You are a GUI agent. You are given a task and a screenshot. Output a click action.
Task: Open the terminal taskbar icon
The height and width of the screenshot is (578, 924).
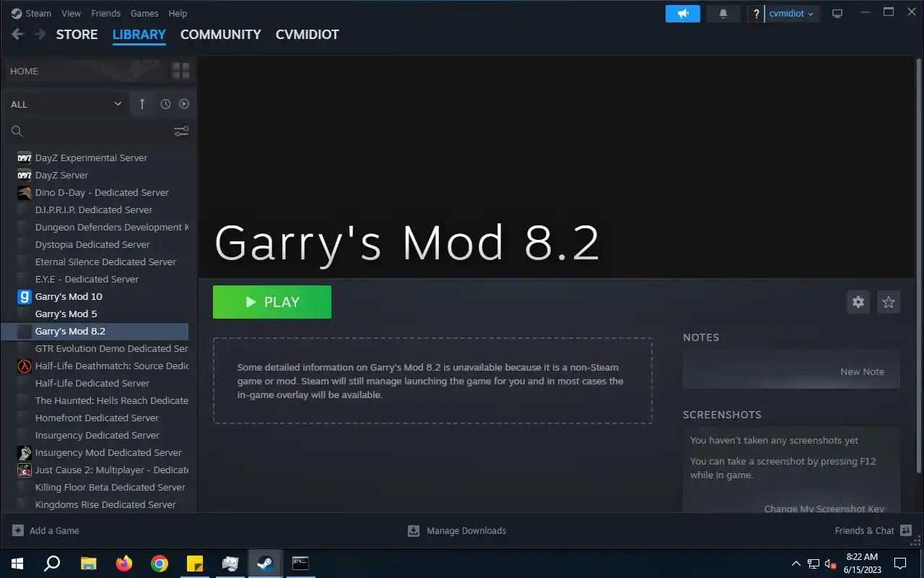[300, 564]
